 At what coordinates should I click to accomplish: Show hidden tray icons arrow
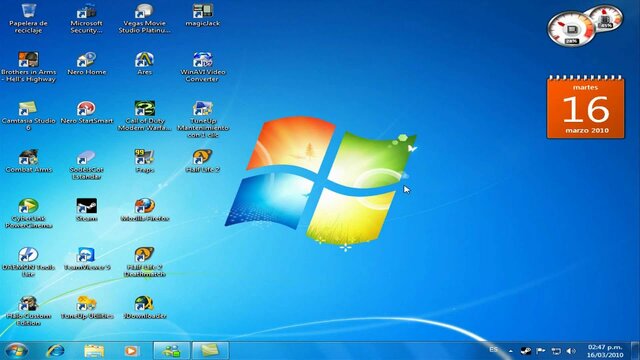[511, 351]
